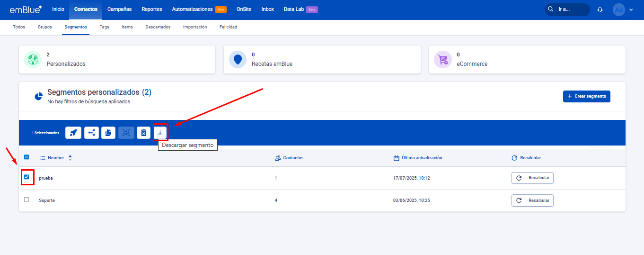Click the headset support icon in the header
Viewport: 644px width, 255px height.
pos(600,9)
